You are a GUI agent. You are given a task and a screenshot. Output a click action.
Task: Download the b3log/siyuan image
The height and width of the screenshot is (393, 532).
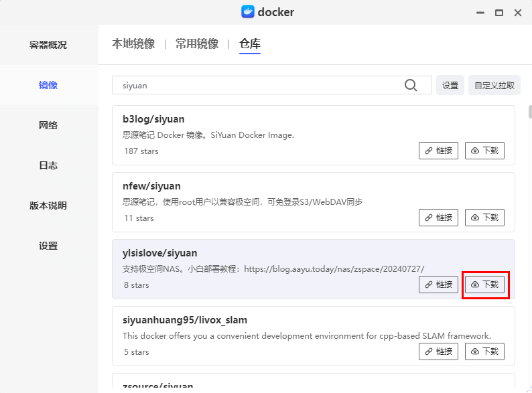tap(484, 151)
